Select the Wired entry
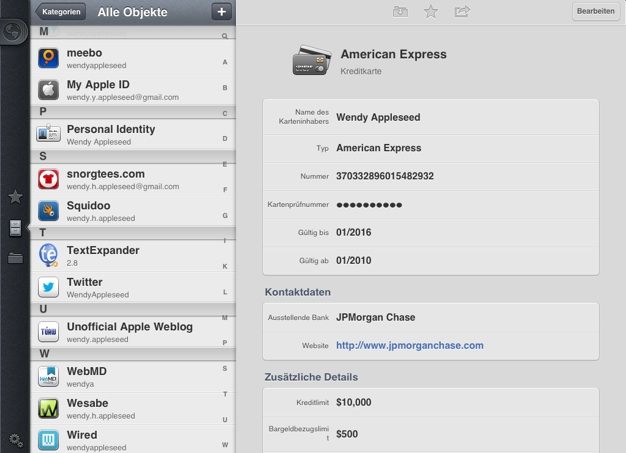 (133, 440)
